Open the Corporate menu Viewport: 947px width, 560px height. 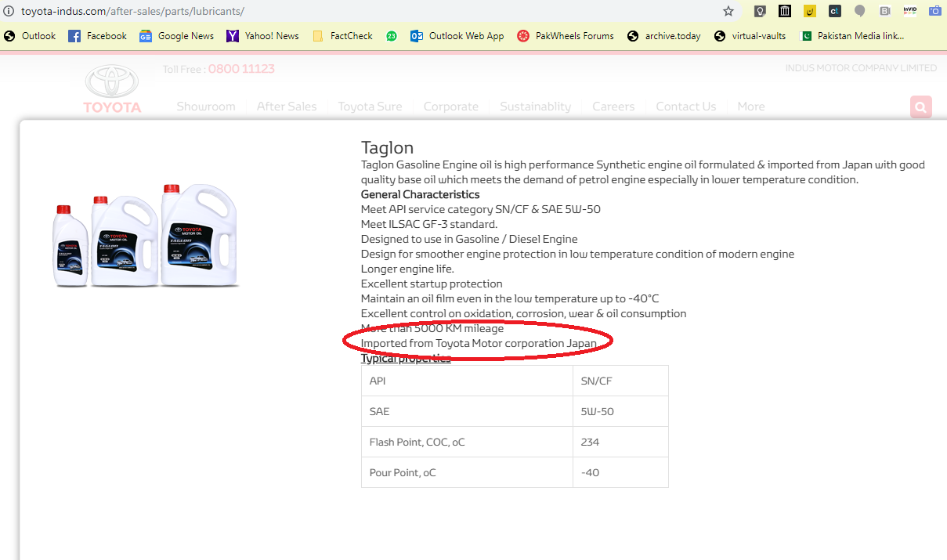tap(451, 107)
